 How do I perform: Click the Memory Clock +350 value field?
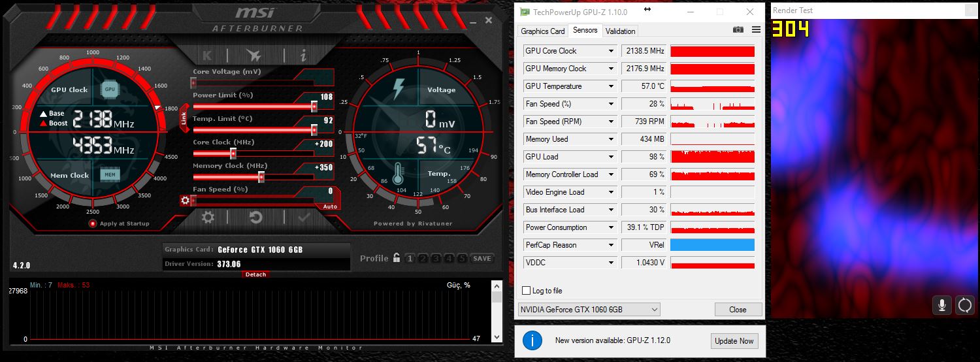[x=323, y=167]
